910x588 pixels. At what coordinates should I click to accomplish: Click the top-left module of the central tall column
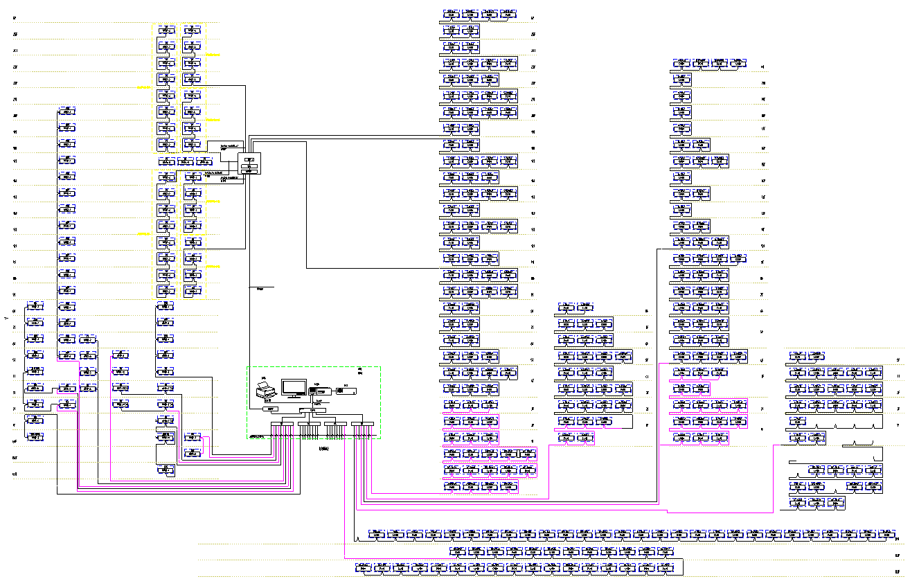451,14
